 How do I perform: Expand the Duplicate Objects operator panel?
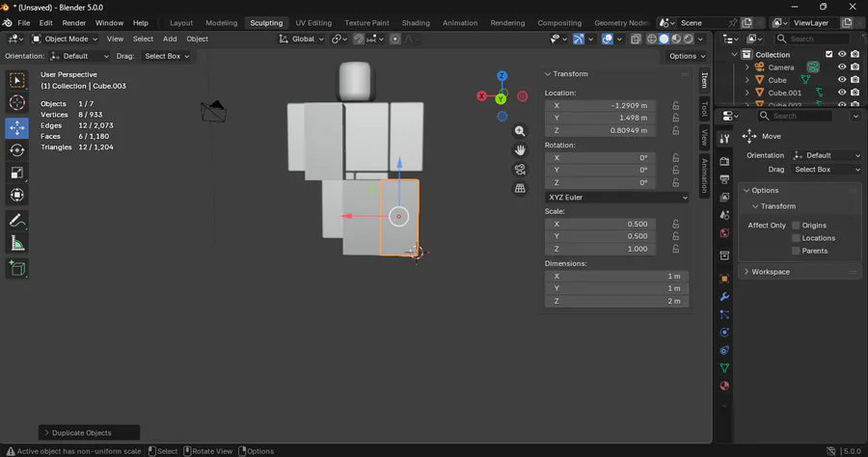point(81,433)
